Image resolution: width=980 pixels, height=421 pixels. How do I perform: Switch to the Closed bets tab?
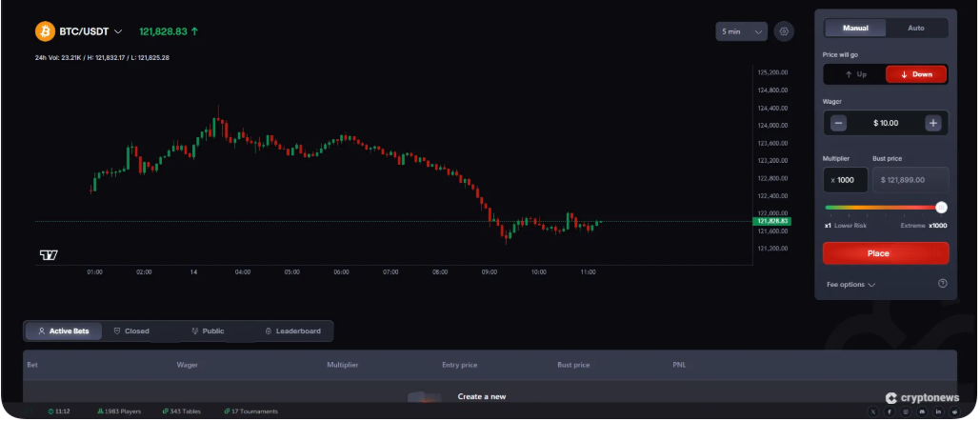131,331
